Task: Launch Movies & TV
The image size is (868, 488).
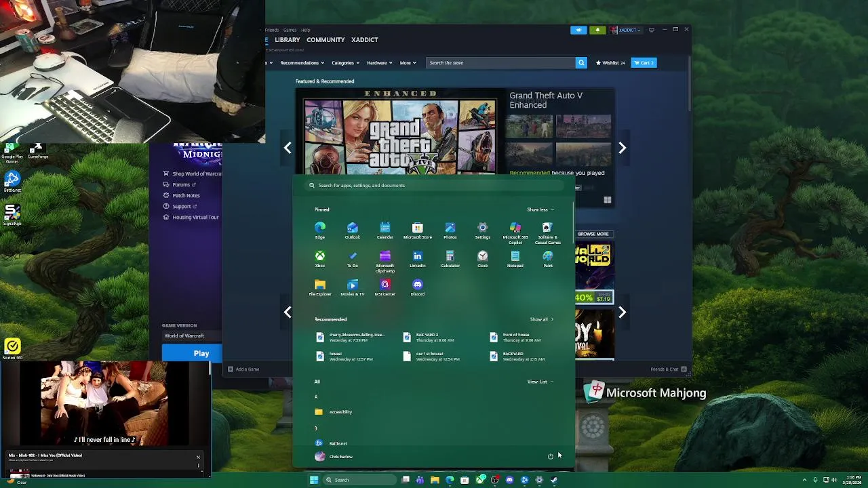Action: (353, 287)
